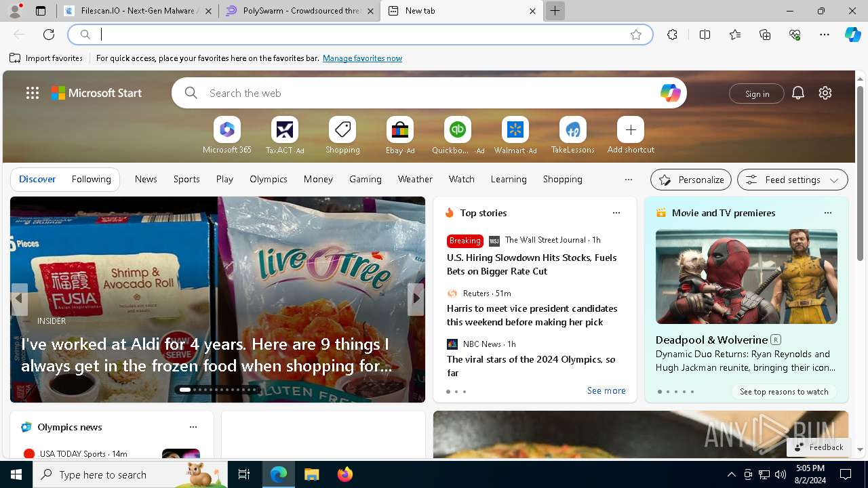The width and height of the screenshot is (868, 488).
Task: Open a new tab with plus button
Action: [555, 11]
